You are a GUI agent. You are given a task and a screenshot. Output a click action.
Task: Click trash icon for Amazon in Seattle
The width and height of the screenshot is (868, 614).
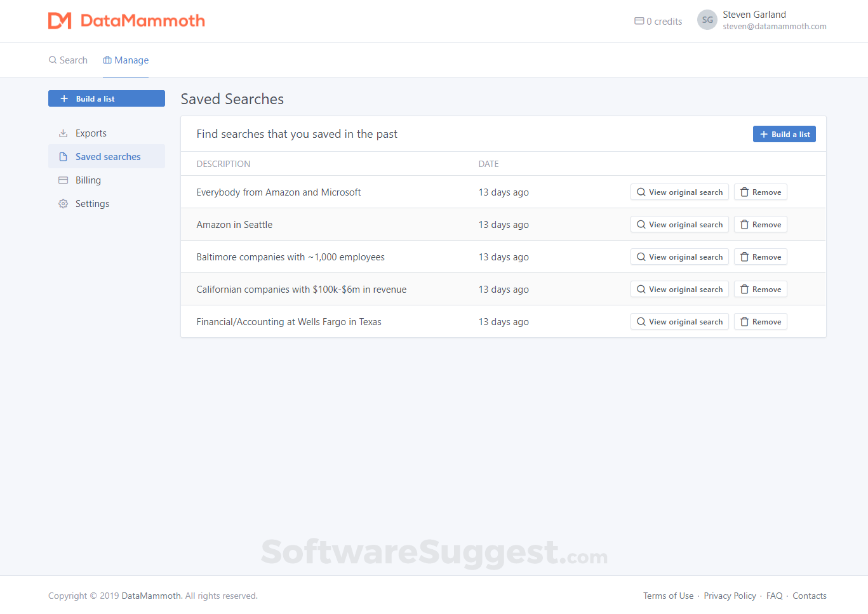(x=744, y=225)
